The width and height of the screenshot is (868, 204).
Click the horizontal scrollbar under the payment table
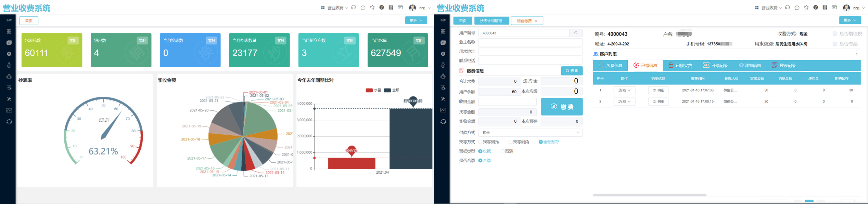pyautogui.click(x=650, y=195)
